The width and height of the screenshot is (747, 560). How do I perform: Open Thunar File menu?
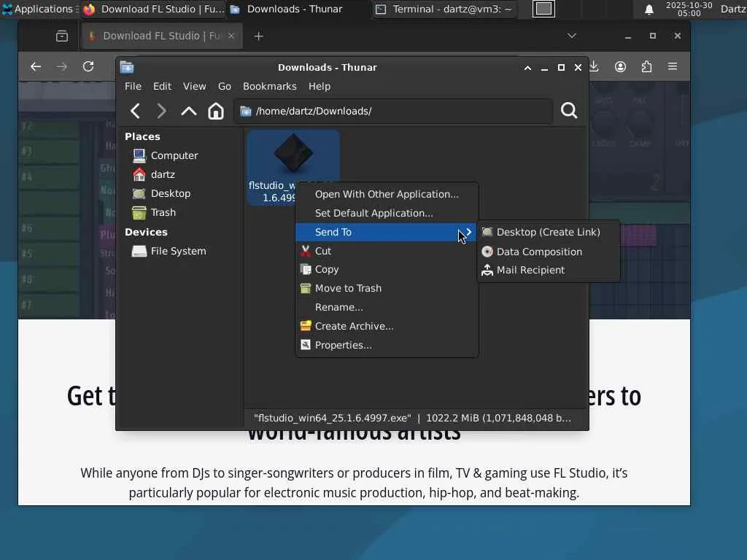click(x=133, y=86)
